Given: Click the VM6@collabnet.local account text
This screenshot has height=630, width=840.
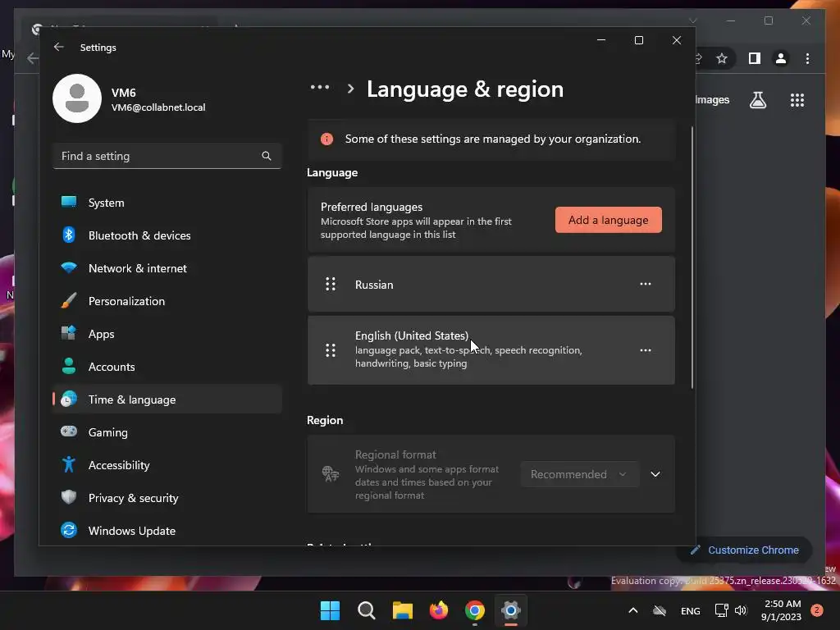Looking at the screenshot, I should (x=158, y=107).
